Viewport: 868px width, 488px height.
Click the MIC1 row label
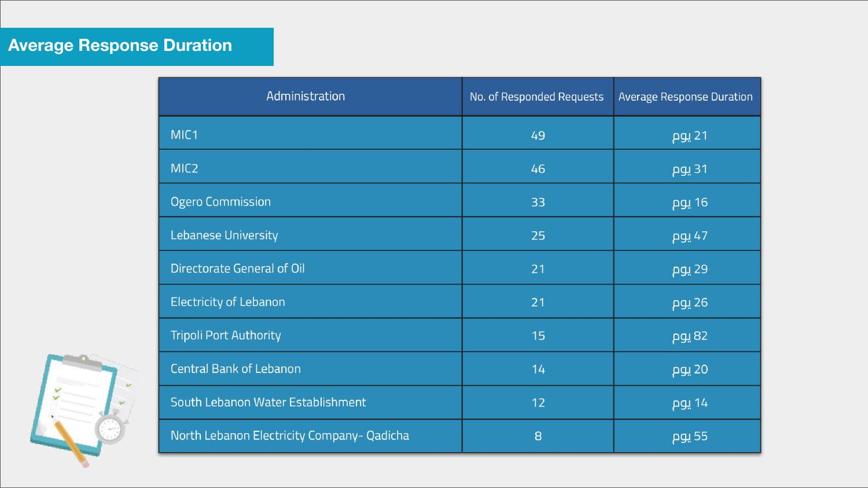click(x=184, y=135)
